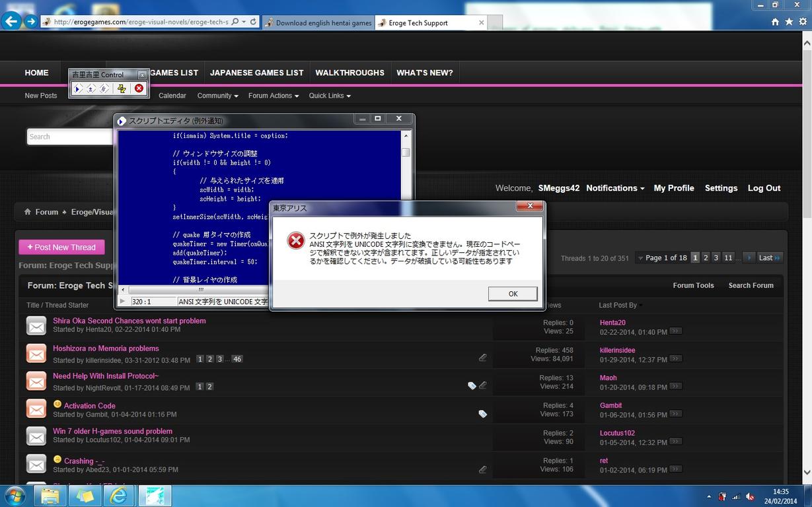Open Internet Explorer from the taskbar

(118, 495)
